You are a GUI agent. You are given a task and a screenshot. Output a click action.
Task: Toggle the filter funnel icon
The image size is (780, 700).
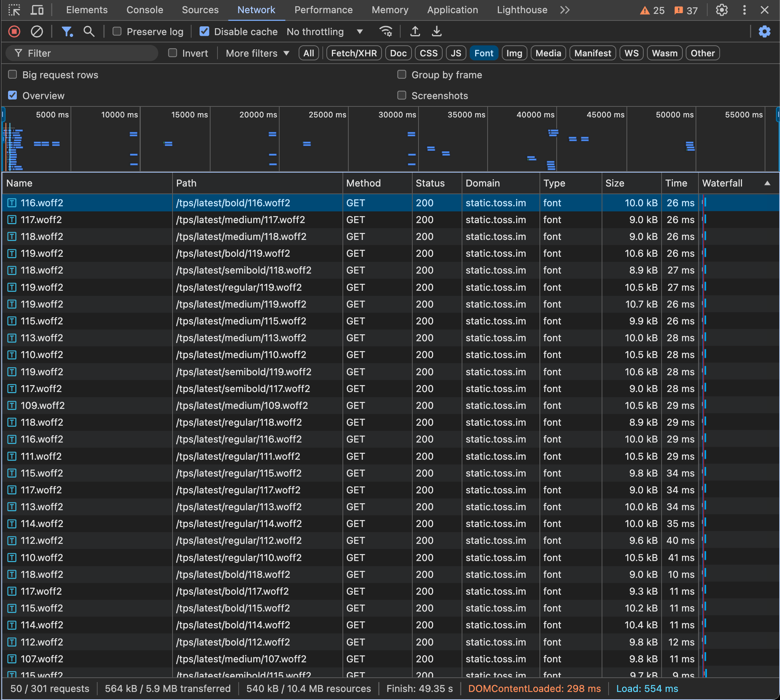tap(67, 31)
